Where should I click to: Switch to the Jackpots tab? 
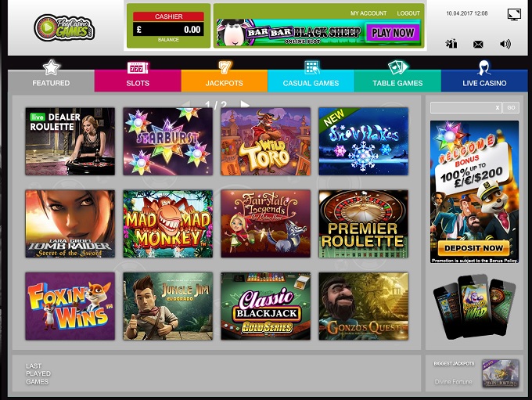[x=225, y=77]
